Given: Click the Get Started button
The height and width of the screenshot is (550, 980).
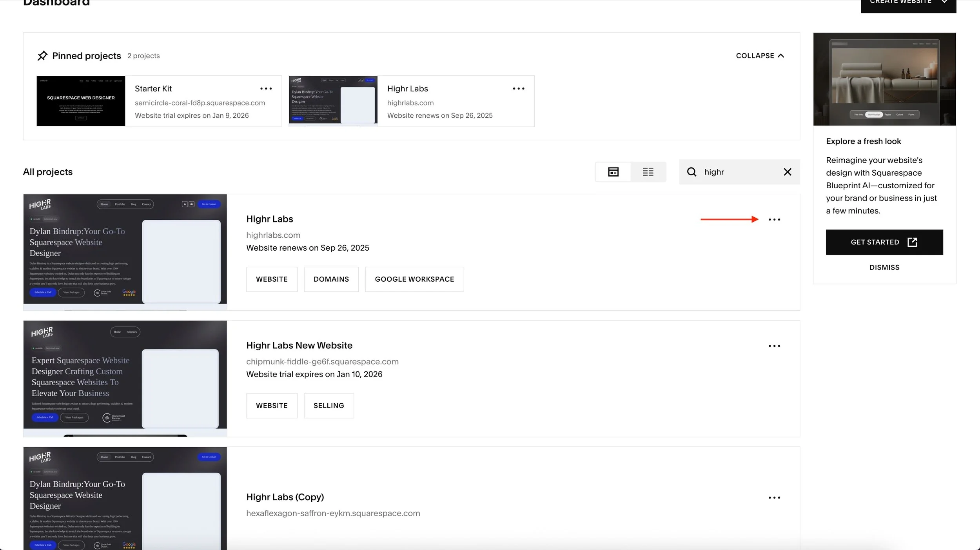Looking at the screenshot, I should coord(884,242).
